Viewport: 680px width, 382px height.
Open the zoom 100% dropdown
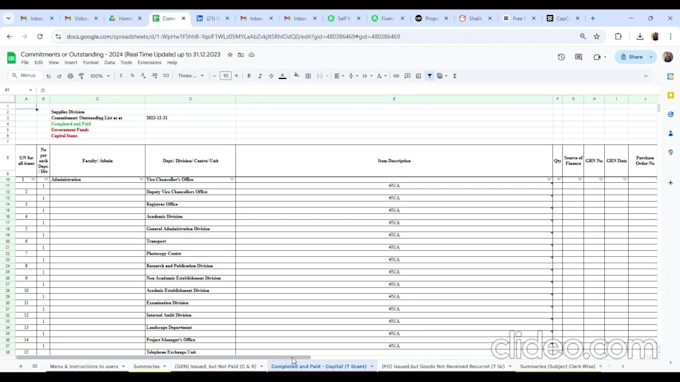(100, 76)
